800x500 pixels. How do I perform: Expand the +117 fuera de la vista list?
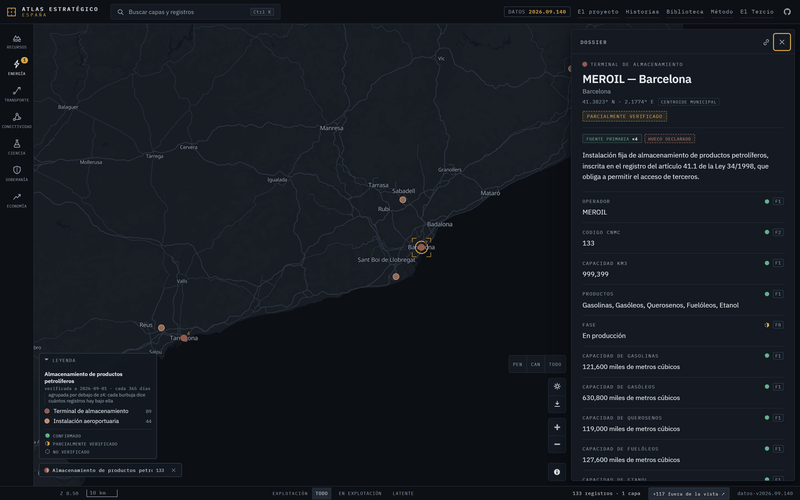pos(688,493)
